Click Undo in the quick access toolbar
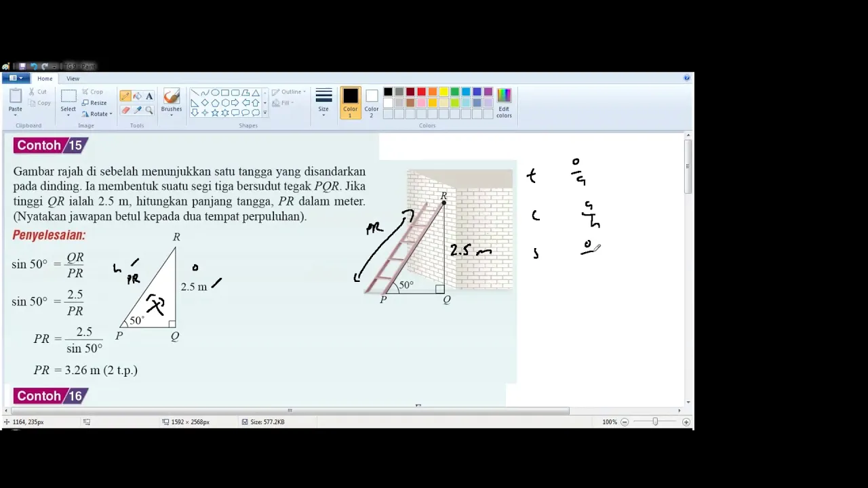 point(34,66)
